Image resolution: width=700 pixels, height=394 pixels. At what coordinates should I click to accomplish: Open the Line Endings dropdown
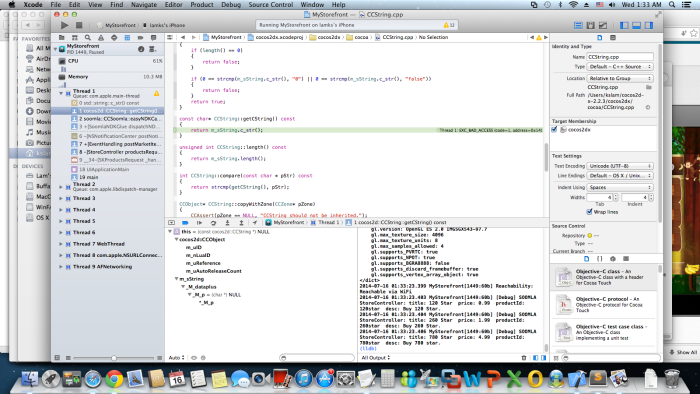[620, 176]
